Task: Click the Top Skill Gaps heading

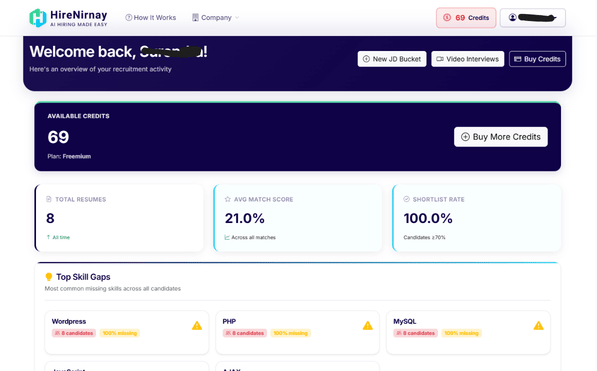Action: coord(83,277)
